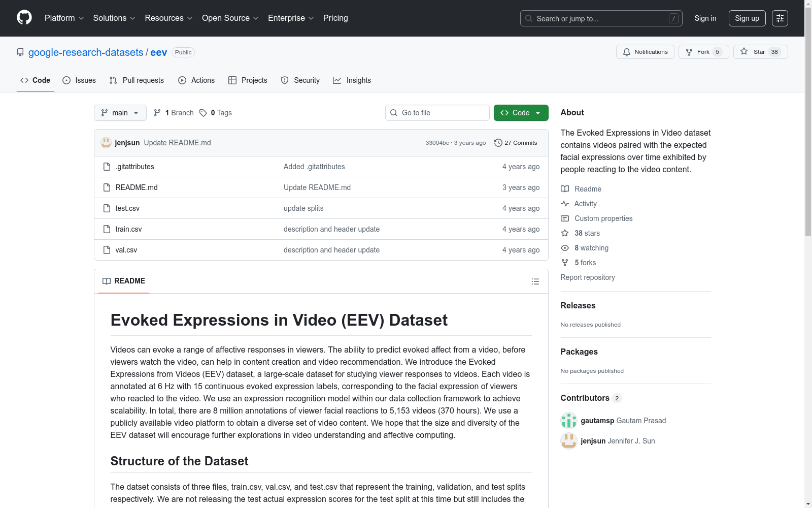Click the GitHub logo icon
Screen dimensions: 812x508
24,18
